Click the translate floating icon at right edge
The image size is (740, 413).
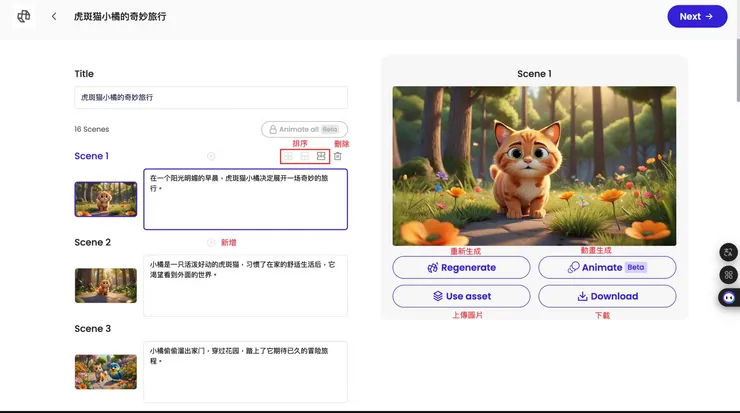(729, 252)
